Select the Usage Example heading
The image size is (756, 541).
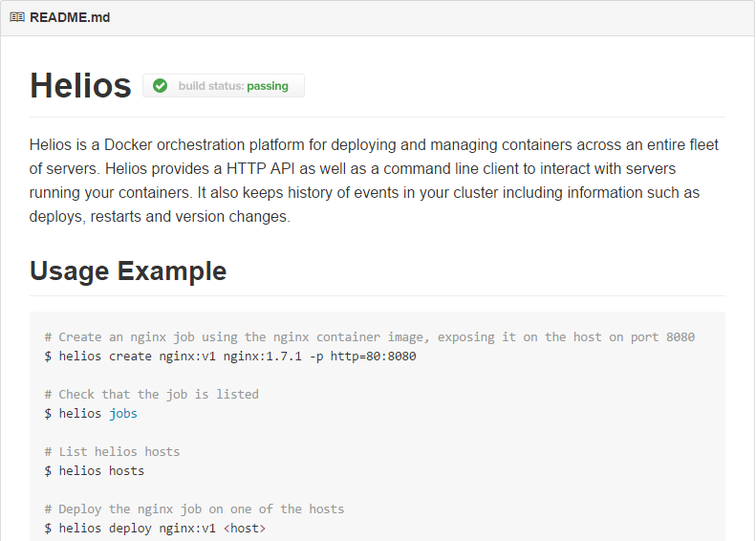click(128, 270)
